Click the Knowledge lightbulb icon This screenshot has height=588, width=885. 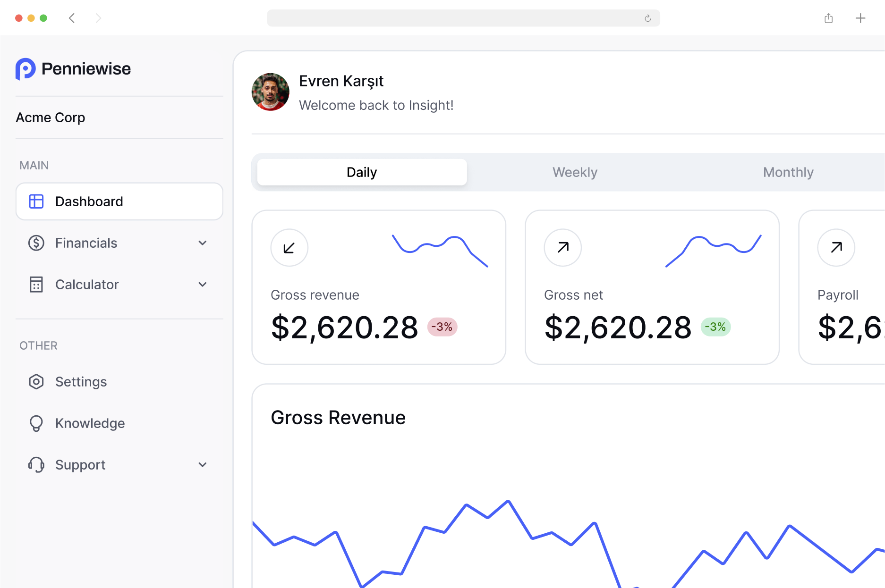coord(36,423)
